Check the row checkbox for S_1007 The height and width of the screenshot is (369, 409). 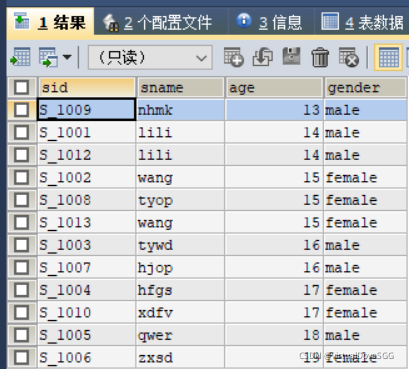(x=22, y=267)
